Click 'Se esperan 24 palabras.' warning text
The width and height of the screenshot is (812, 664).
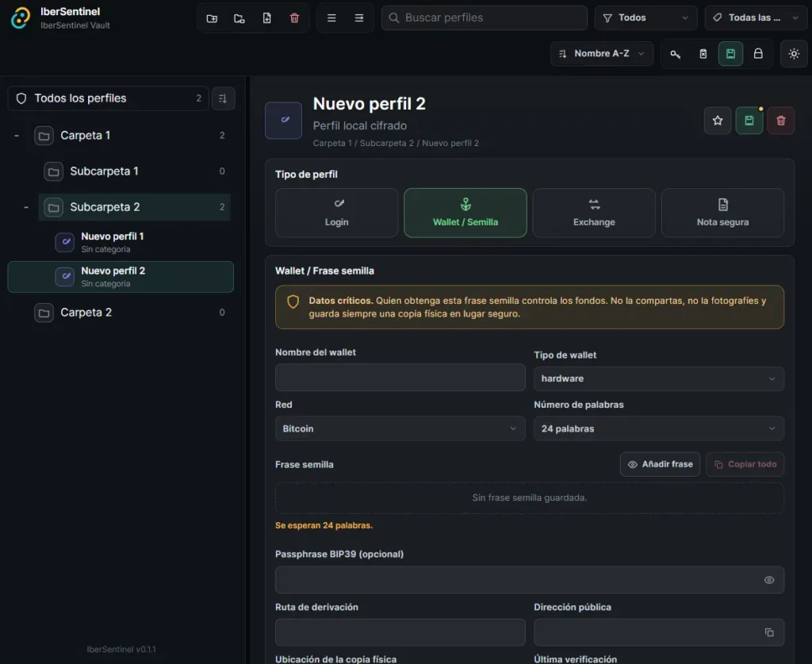[x=324, y=526]
